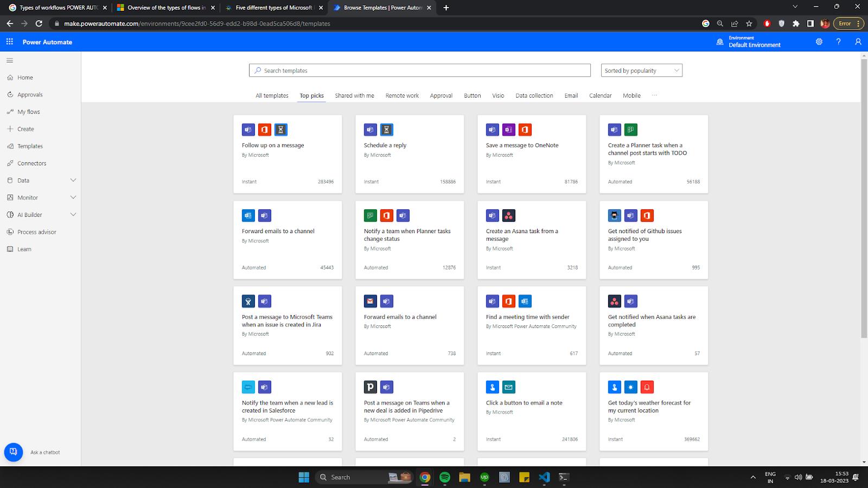Expand the Monitor section chevron
This screenshot has height=488, width=868.
73,197
